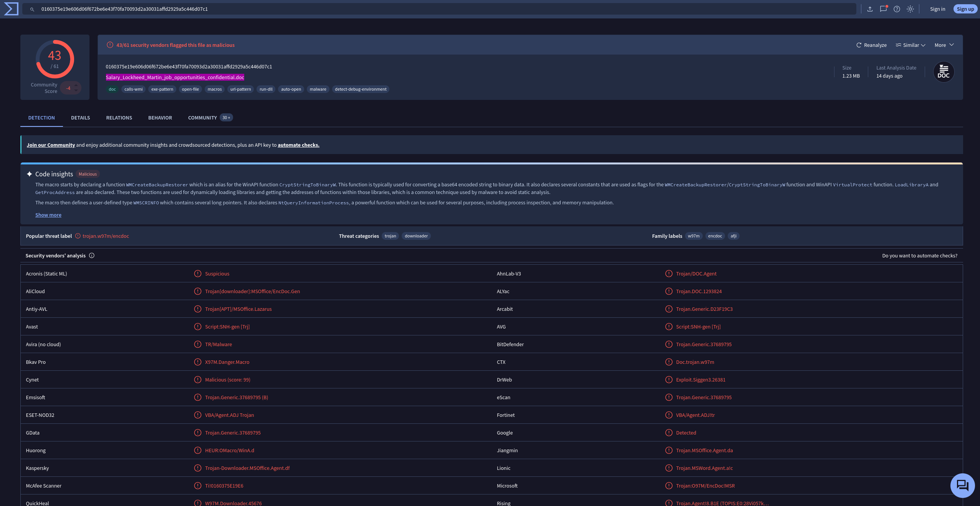The image size is (980, 506).
Task: Click warning icon in Microsoft row
Action: tap(669, 486)
